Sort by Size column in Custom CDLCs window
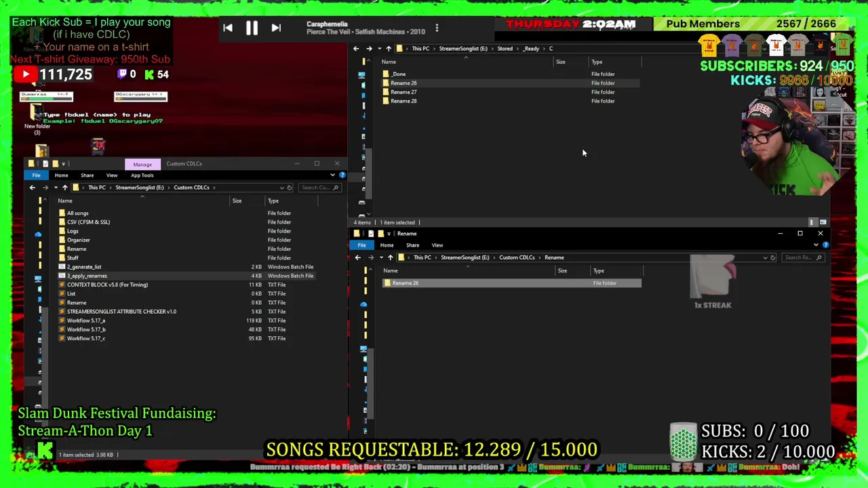Screen dimensions: 868x488 click(237, 201)
